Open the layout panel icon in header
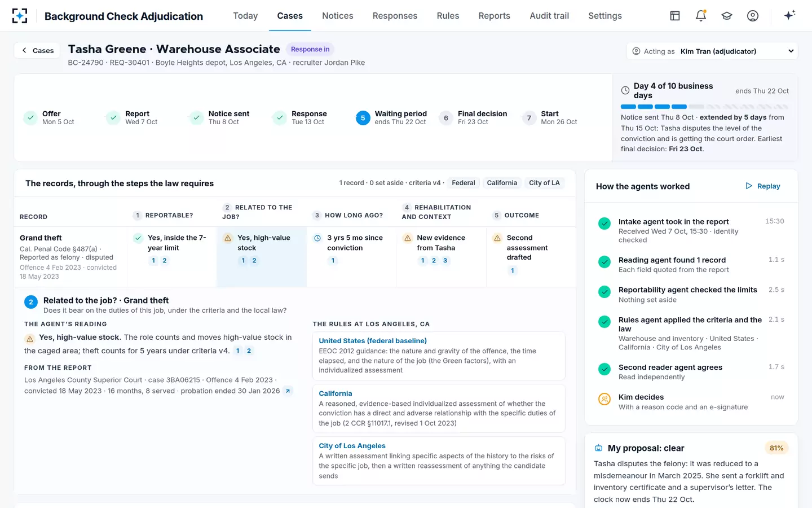This screenshot has width=812, height=508. [675, 16]
